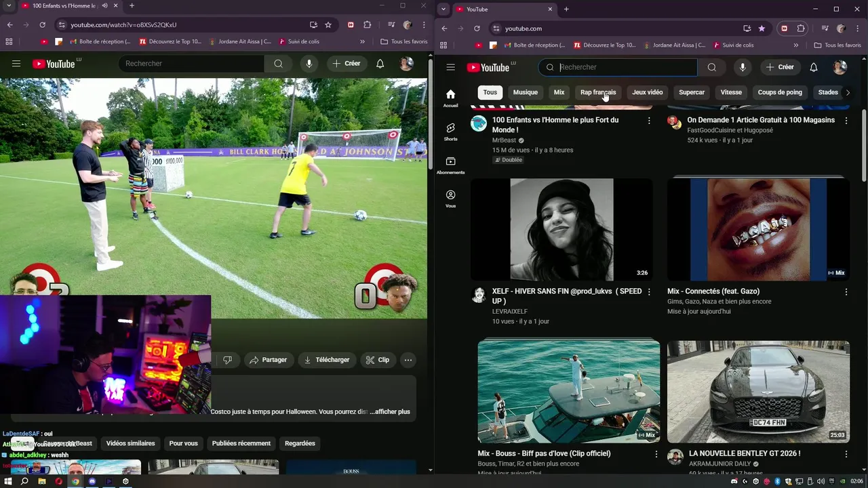Open Tous les favoris folder in left window

404,41
